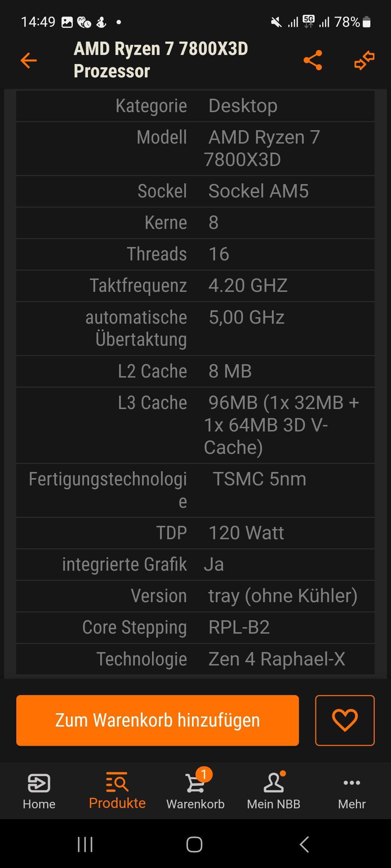Add product to wishlist heart

[345, 720]
